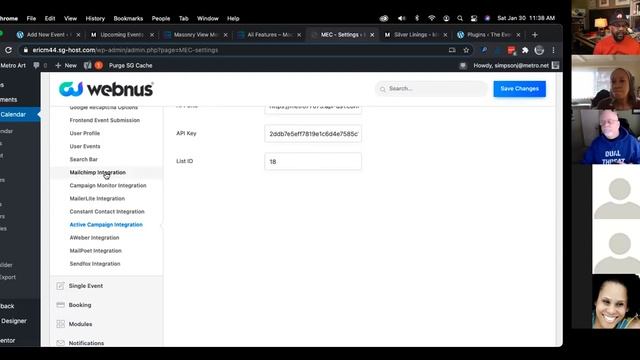Open the Window menu
640x360 pixels.
[208, 18]
